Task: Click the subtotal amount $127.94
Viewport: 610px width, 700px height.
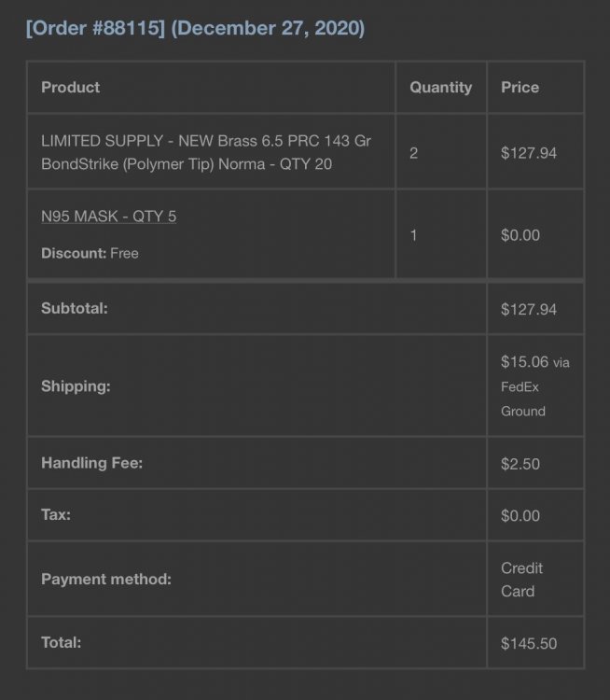Action: pos(528,309)
